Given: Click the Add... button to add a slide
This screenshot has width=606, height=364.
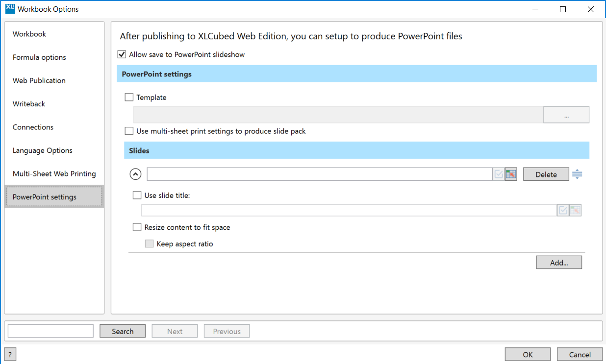Looking at the screenshot, I should click(559, 263).
